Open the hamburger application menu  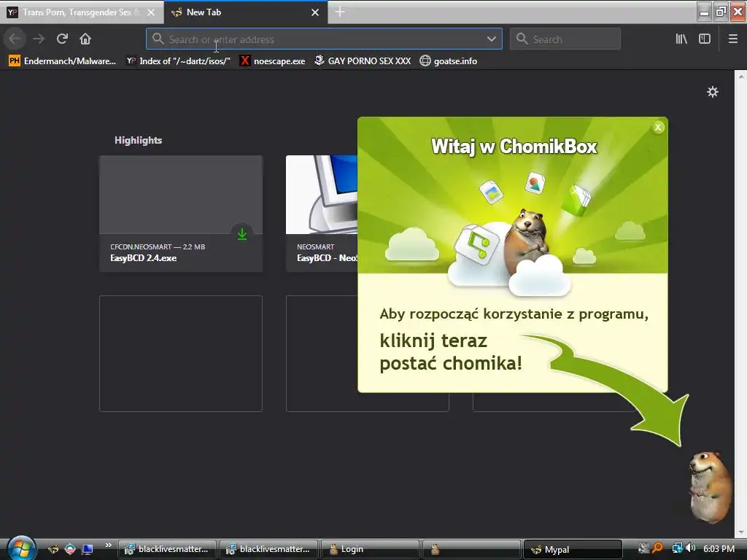click(x=733, y=39)
